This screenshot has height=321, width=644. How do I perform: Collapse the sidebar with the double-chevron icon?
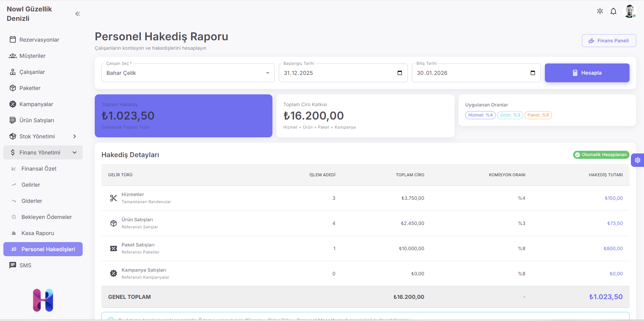click(78, 14)
